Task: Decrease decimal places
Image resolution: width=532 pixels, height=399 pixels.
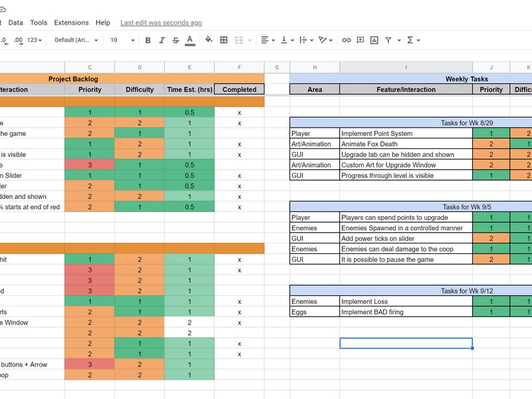Action: click(x=4, y=41)
